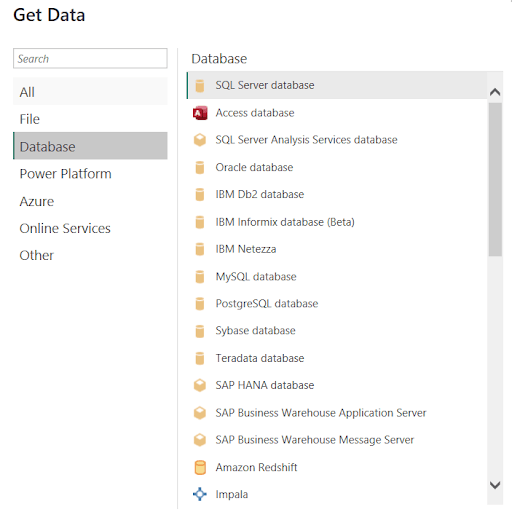Click the SAP HANA database icon

click(x=200, y=385)
